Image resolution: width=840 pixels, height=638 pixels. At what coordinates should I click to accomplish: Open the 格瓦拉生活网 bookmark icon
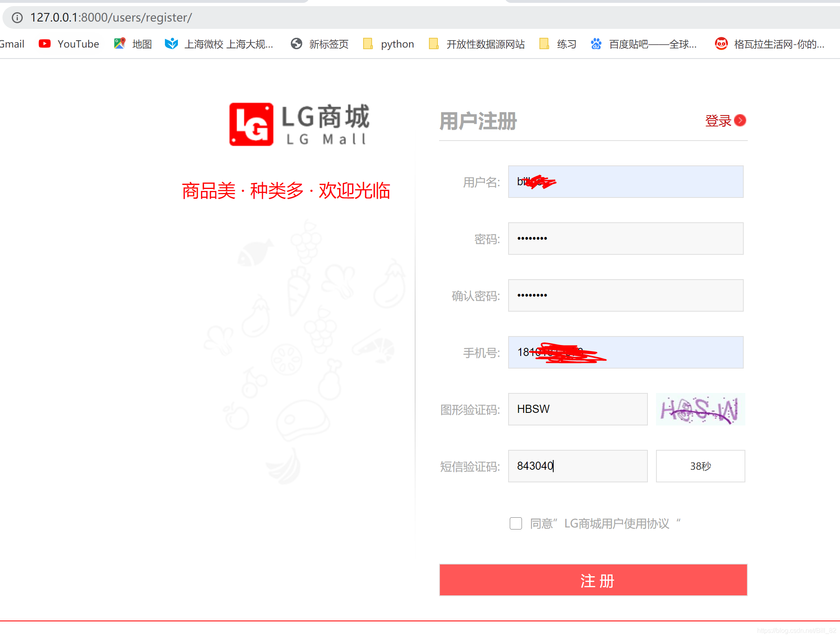(721, 43)
